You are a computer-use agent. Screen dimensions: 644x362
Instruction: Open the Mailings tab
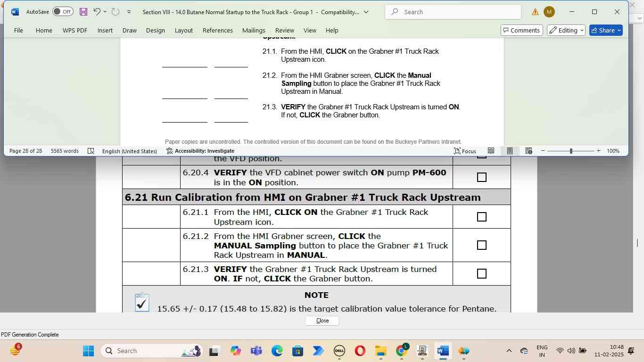254,30
